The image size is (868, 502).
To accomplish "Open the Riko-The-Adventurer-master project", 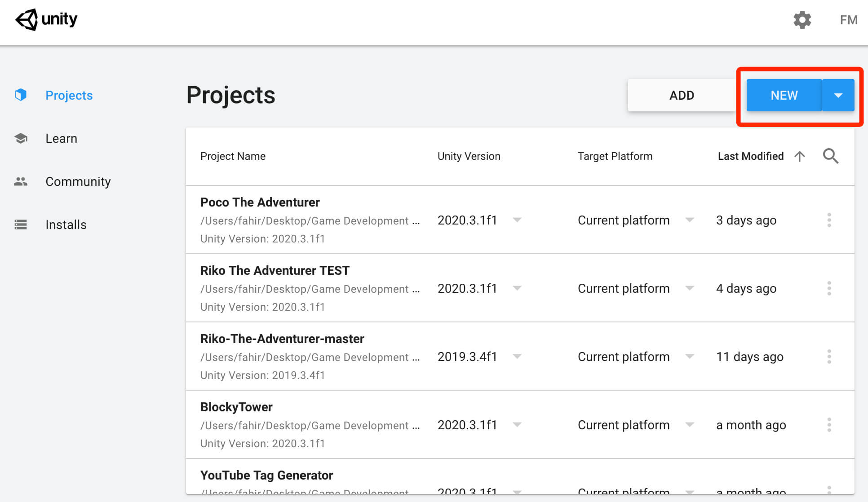I will 282,339.
